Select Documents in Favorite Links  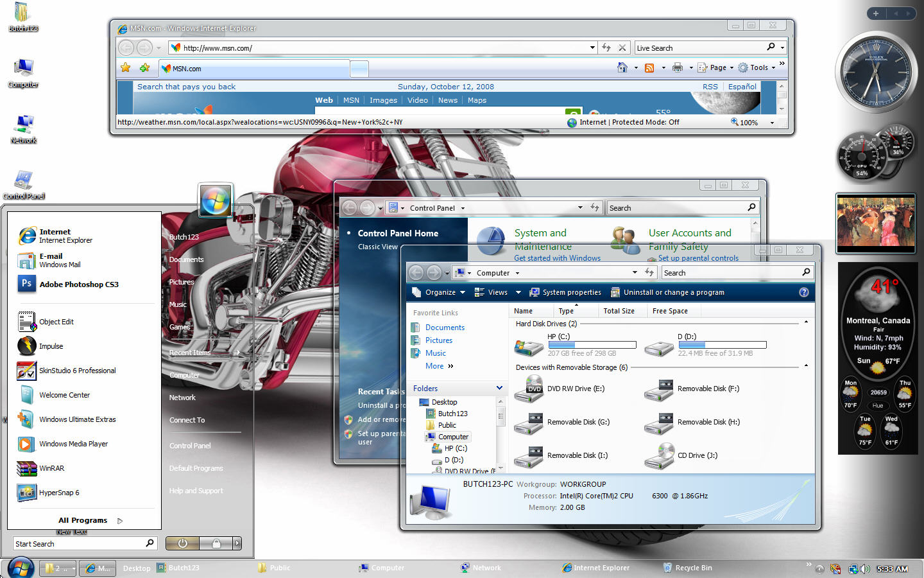(x=445, y=328)
